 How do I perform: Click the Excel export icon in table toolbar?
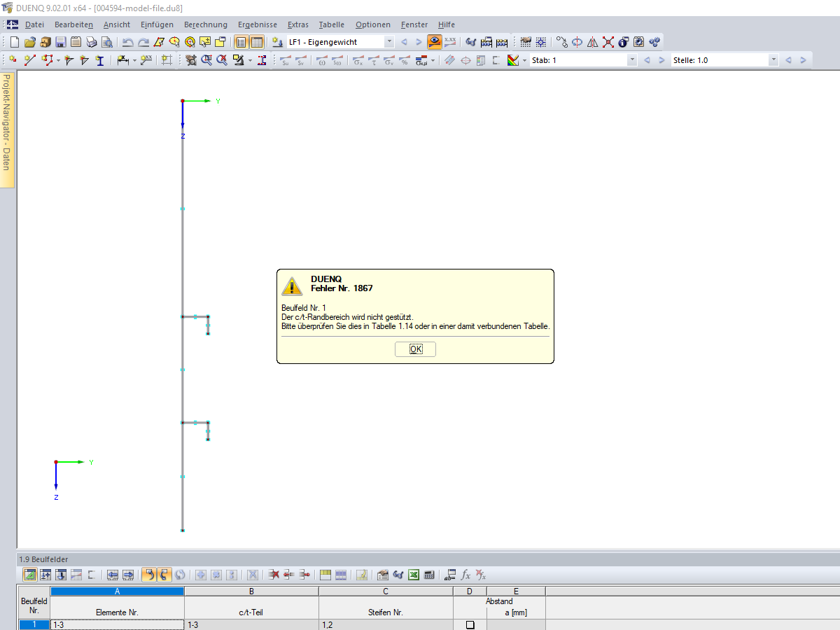[414, 575]
